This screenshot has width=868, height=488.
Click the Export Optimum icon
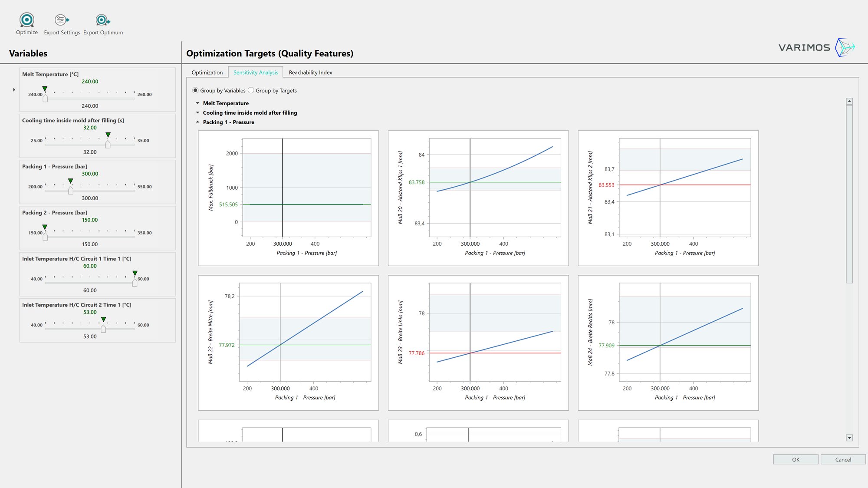click(x=102, y=20)
